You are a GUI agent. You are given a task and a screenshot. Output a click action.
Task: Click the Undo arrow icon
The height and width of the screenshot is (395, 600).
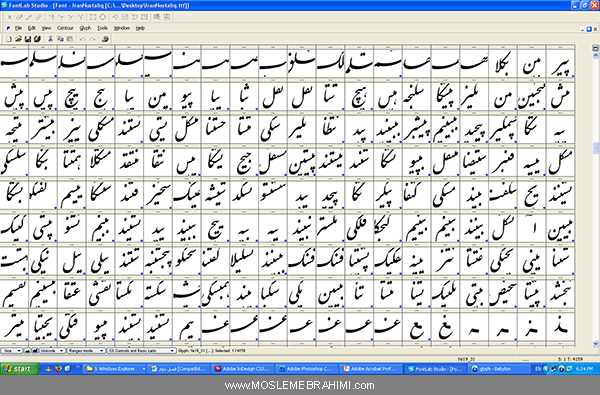click(x=82, y=39)
